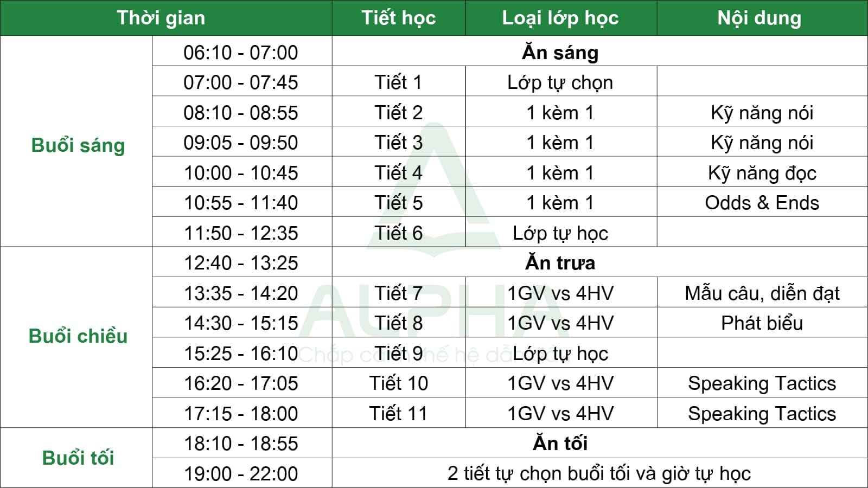Select the "Ăn tối" cell

(x=599, y=443)
